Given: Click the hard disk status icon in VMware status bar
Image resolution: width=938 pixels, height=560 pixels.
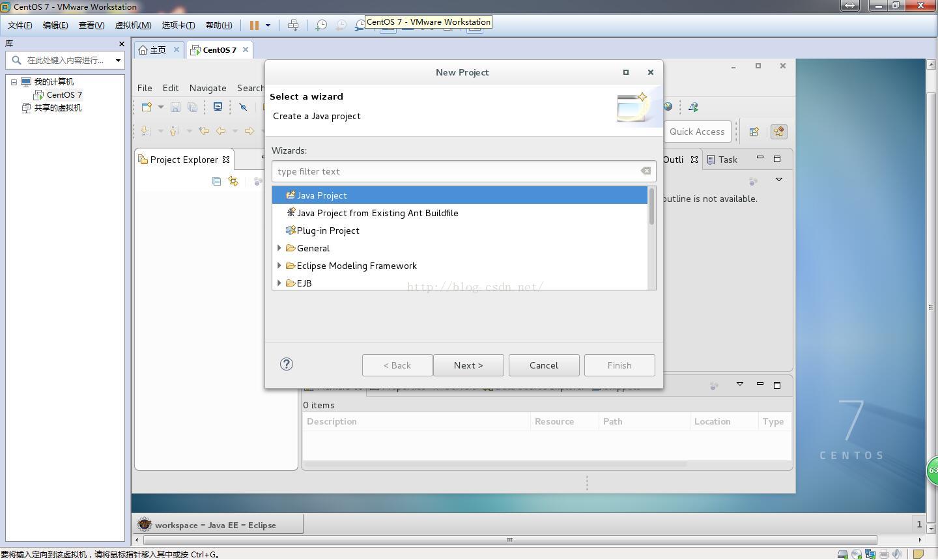Looking at the screenshot, I should pyautogui.click(x=842, y=554).
